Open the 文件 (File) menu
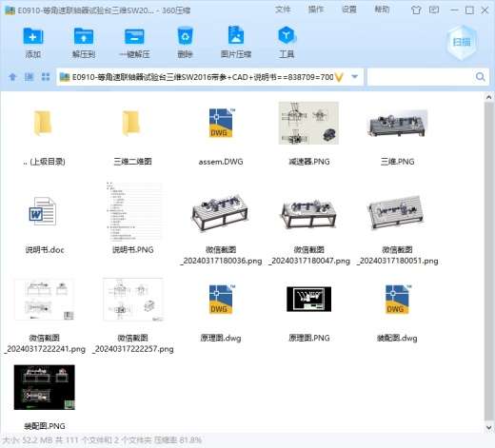This screenshot has height=448, width=495. click(x=283, y=10)
